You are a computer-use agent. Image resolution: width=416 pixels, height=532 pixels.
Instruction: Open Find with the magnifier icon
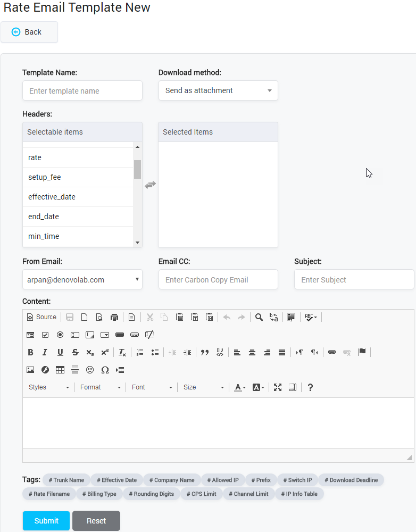pyautogui.click(x=259, y=317)
